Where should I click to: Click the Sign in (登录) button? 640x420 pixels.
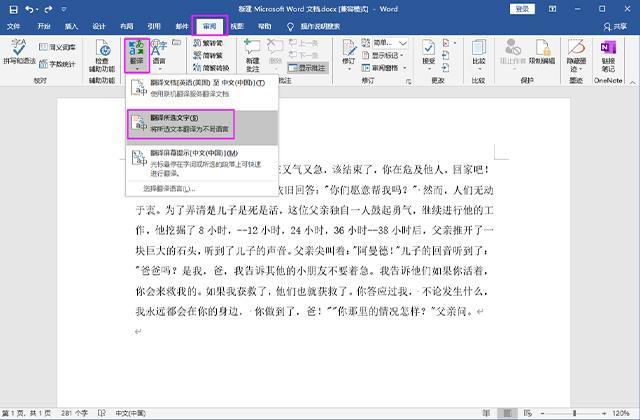tap(522, 9)
